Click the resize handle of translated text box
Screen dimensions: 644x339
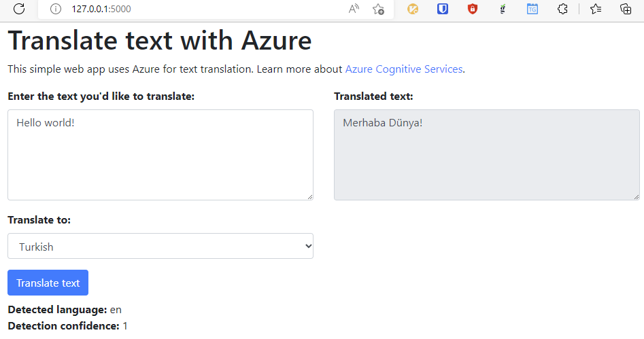[x=637, y=197]
